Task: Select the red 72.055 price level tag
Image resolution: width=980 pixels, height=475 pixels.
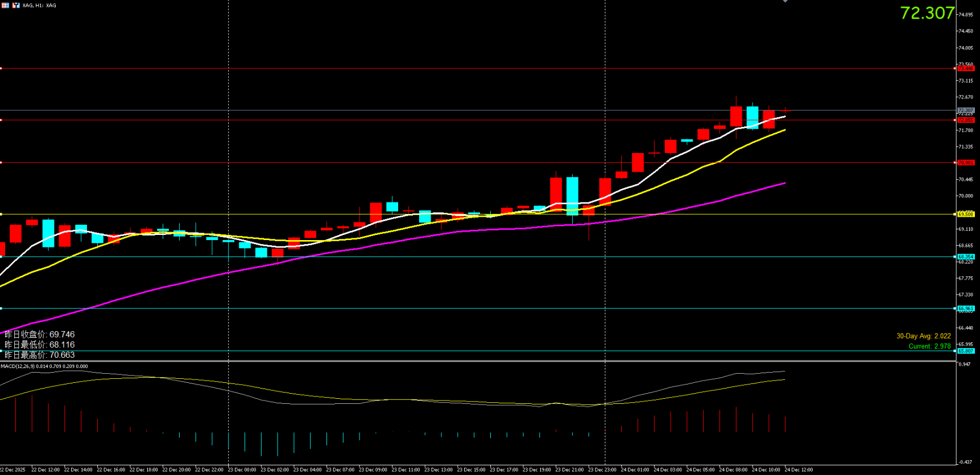Action: [966, 120]
